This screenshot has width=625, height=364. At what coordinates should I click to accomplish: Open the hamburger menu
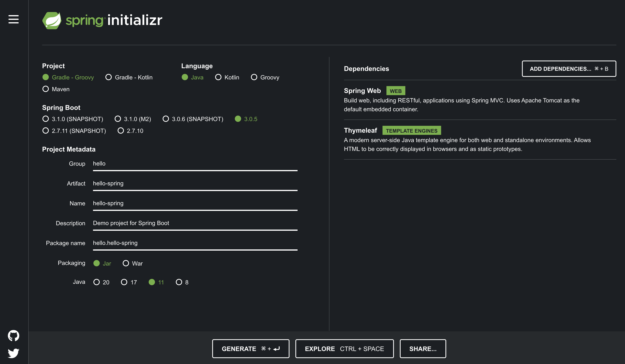[x=13, y=19]
